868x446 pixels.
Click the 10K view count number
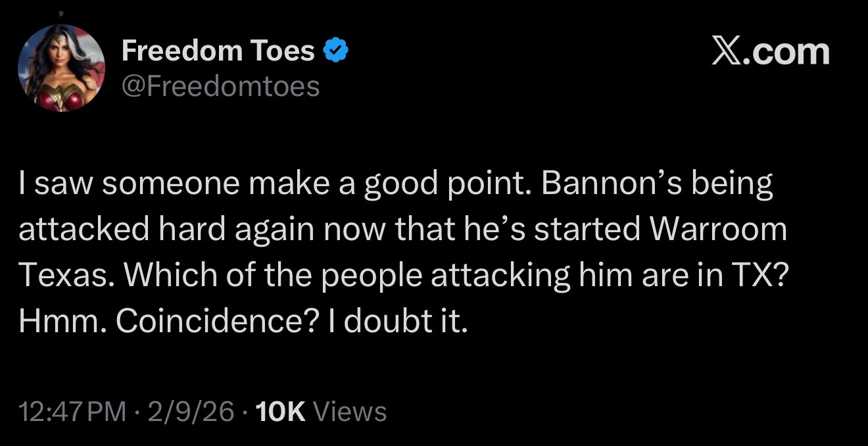(279, 412)
